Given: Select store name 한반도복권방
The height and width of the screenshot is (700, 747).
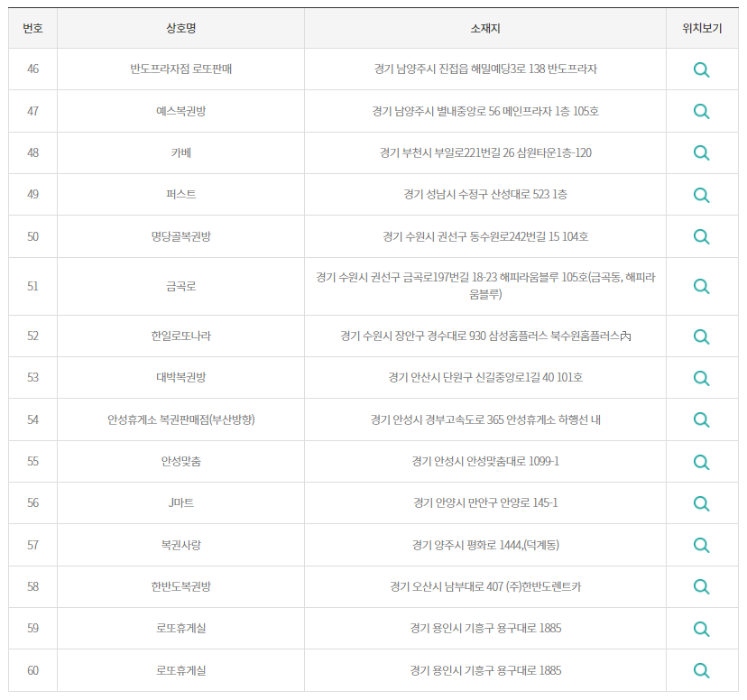Looking at the screenshot, I should (x=181, y=586).
